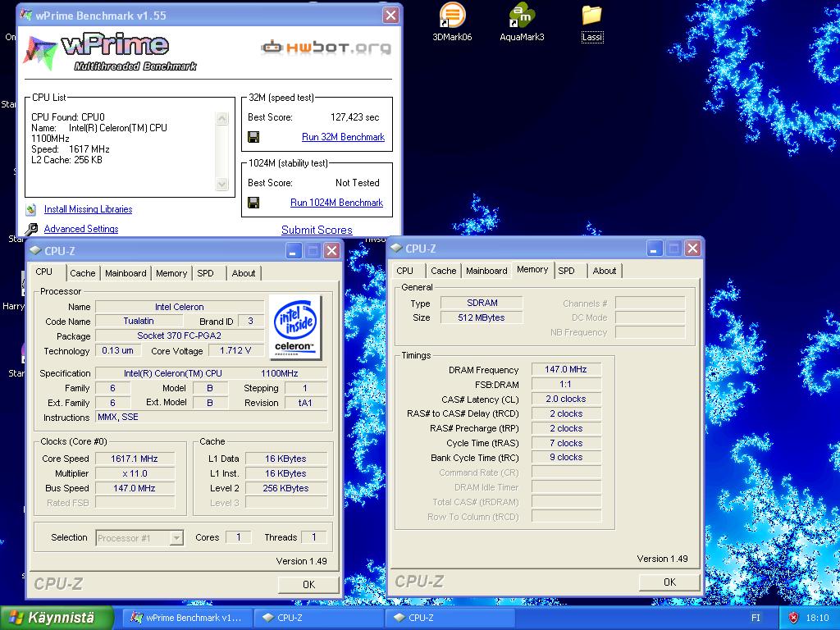Switch to Cache tab in right CPU-Z
Image resolution: width=840 pixels, height=630 pixels.
(444, 271)
